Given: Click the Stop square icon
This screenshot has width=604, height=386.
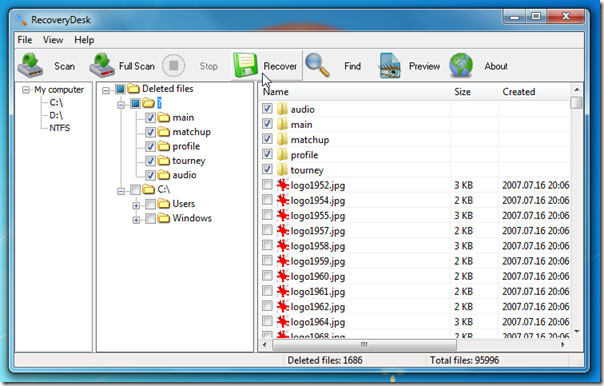Looking at the screenshot, I should point(173,66).
